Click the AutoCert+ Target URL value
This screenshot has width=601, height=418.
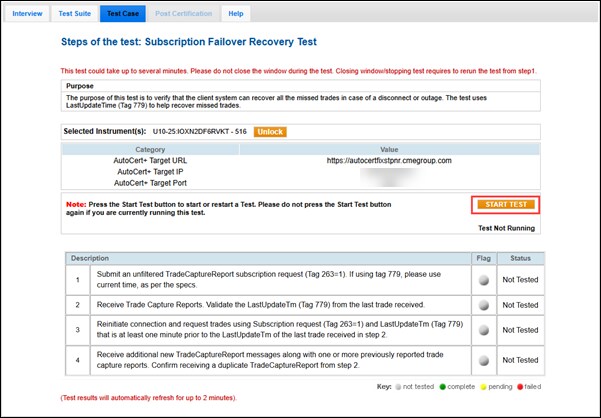[x=389, y=160]
